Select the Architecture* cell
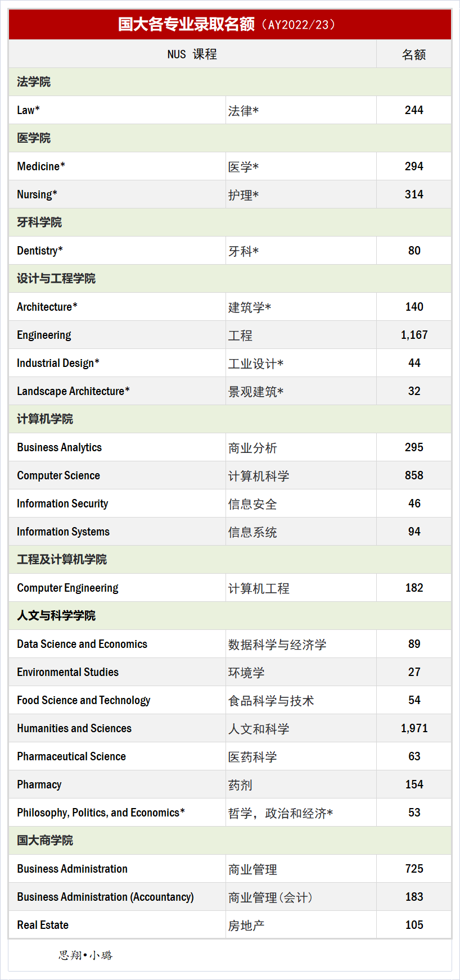 click(x=117, y=307)
